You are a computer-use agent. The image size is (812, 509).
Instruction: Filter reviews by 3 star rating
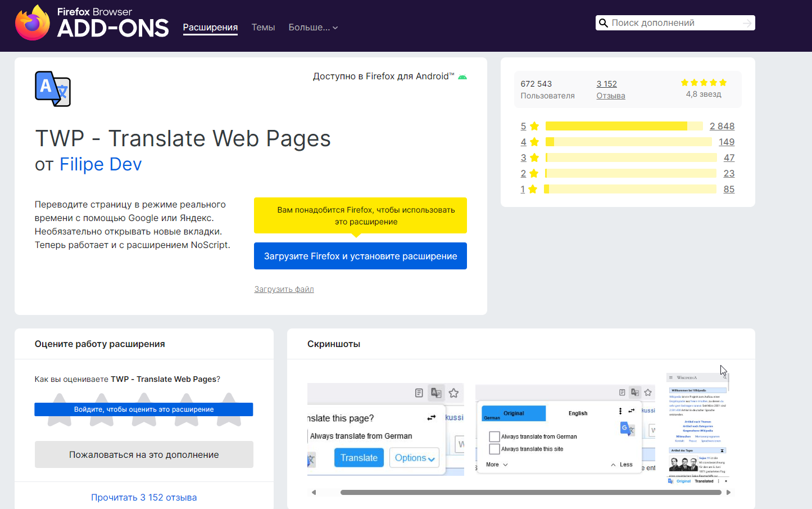point(529,157)
